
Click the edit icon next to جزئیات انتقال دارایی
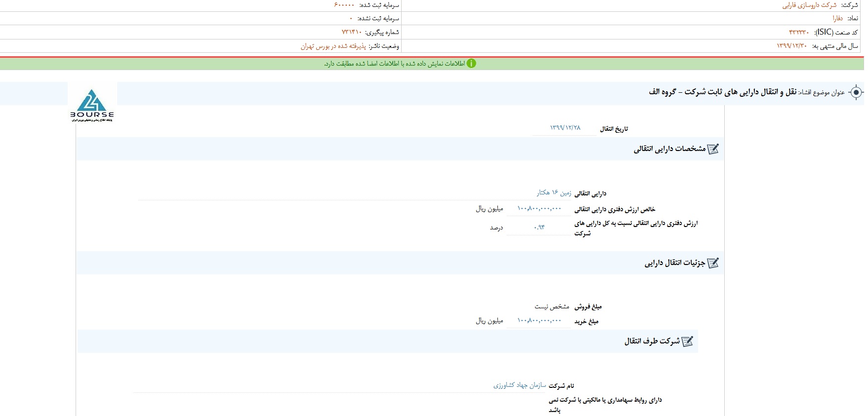click(x=713, y=263)
